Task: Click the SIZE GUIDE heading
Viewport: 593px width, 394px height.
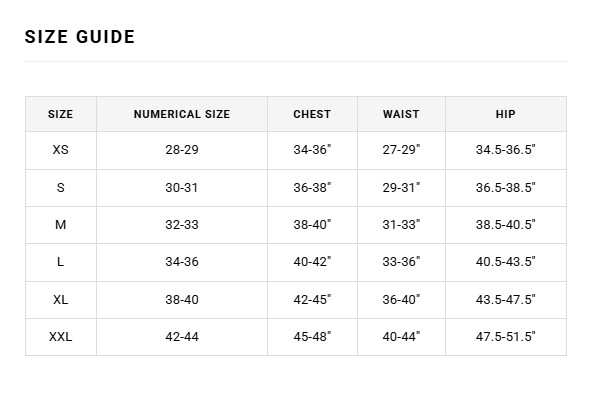Action: 80,37
